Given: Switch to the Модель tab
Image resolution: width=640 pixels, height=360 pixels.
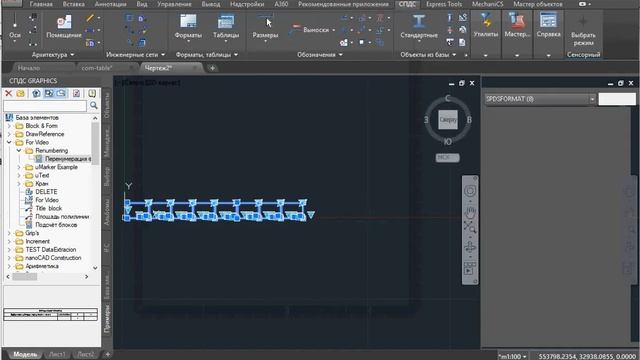Looking at the screenshot, I should (x=25, y=354).
